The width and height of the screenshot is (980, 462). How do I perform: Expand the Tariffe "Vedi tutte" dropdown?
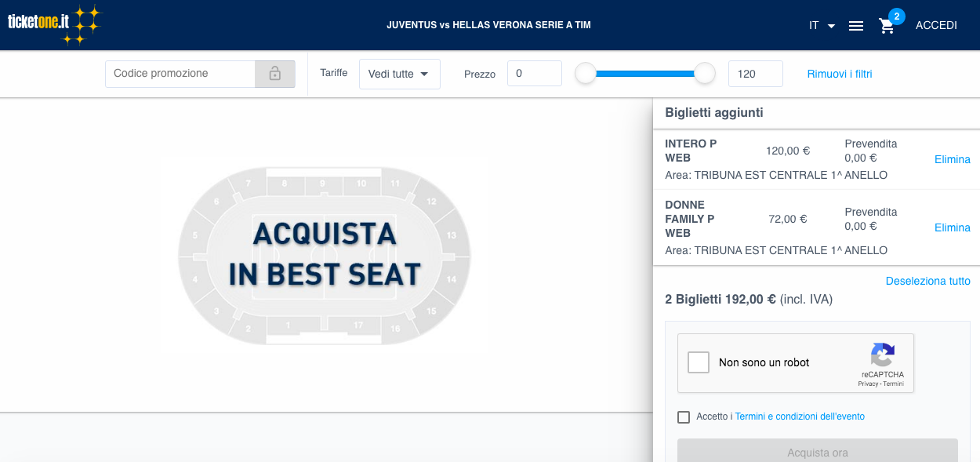tap(400, 74)
